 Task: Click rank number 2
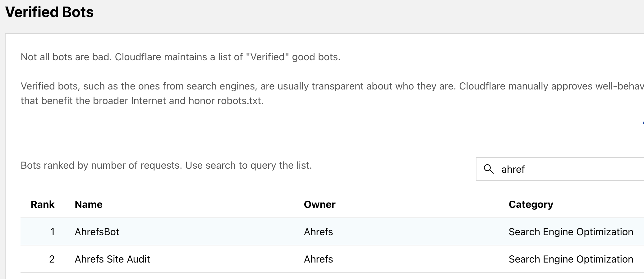pos(52,259)
